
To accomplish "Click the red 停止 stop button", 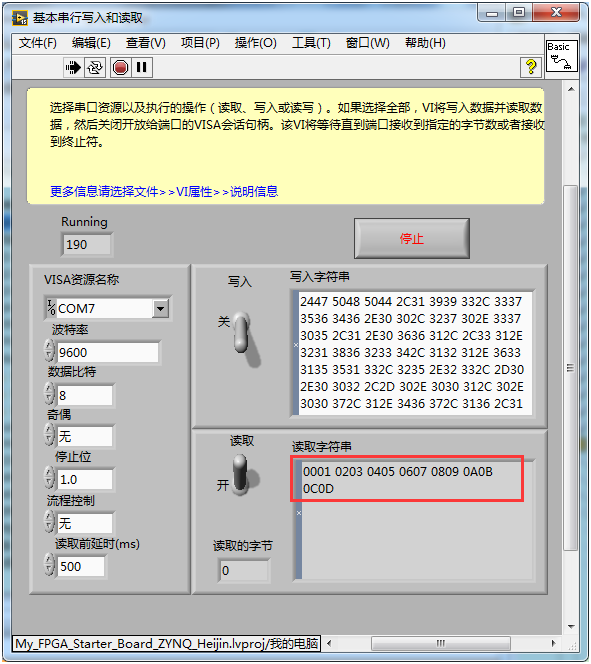I will coord(411,238).
